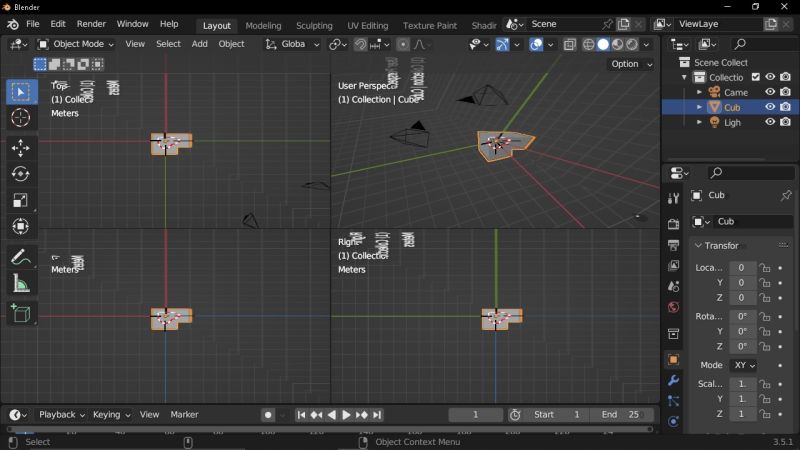Toggle proportional editing
Screen dimensions: 800x450
[403, 44]
